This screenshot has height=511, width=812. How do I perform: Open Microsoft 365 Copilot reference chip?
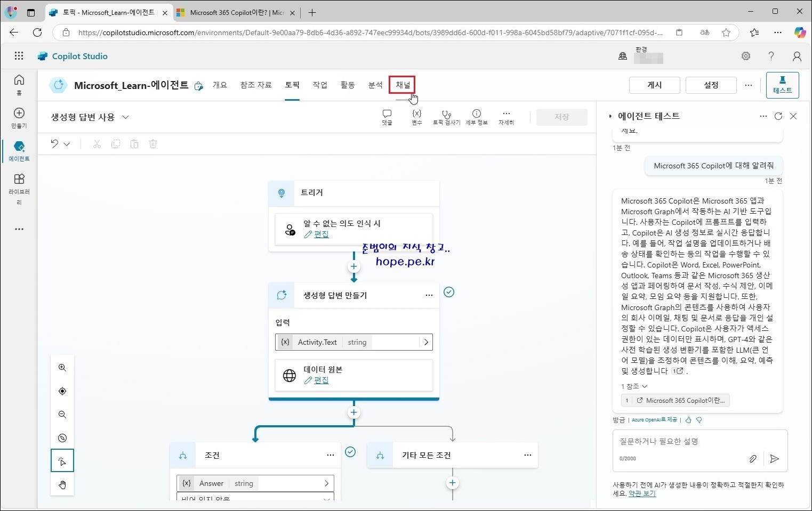pyautogui.click(x=676, y=400)
